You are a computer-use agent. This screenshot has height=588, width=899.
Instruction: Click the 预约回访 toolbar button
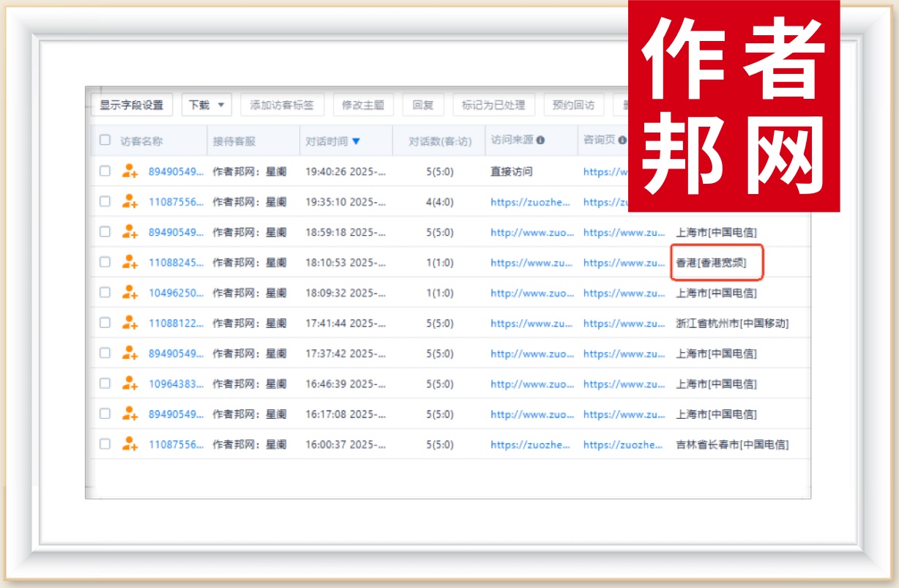click(573, 105)
